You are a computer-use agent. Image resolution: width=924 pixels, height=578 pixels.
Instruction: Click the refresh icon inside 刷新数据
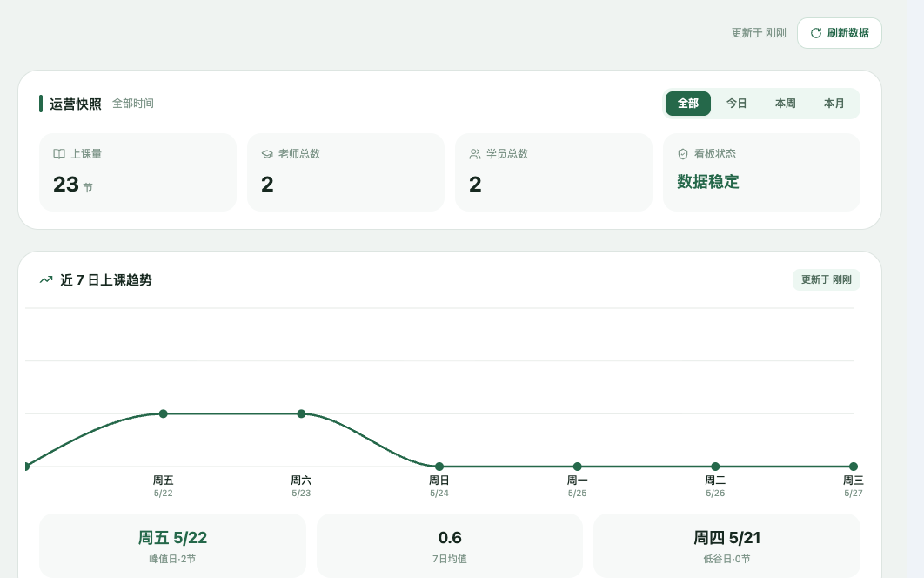[816, 33]
